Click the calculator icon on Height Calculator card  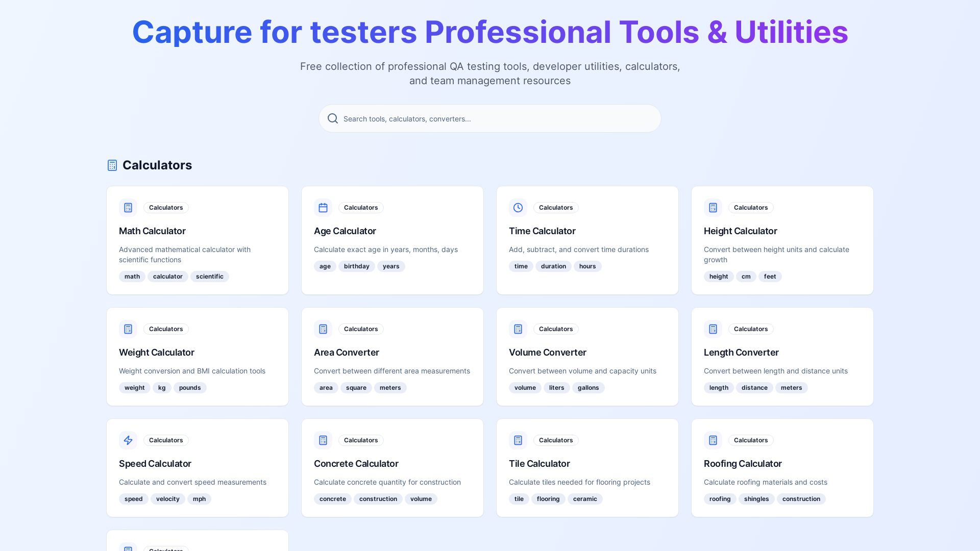713,208
